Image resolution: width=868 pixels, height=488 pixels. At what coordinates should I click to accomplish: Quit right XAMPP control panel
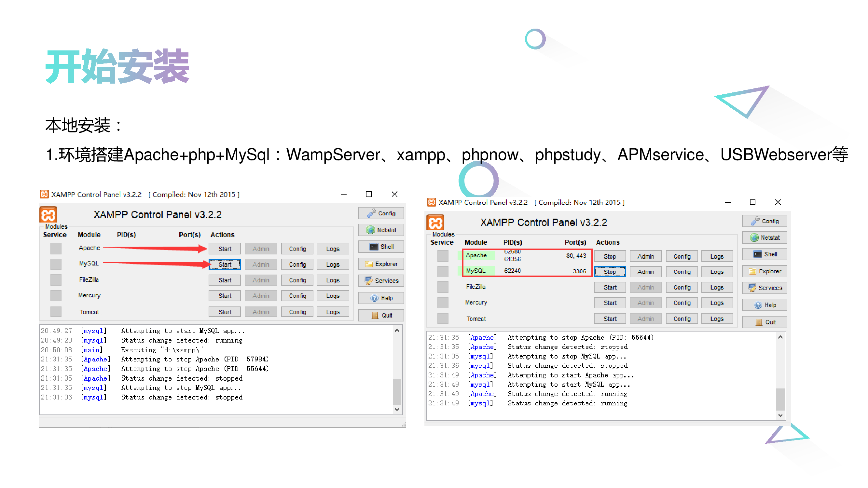[764, 322]
